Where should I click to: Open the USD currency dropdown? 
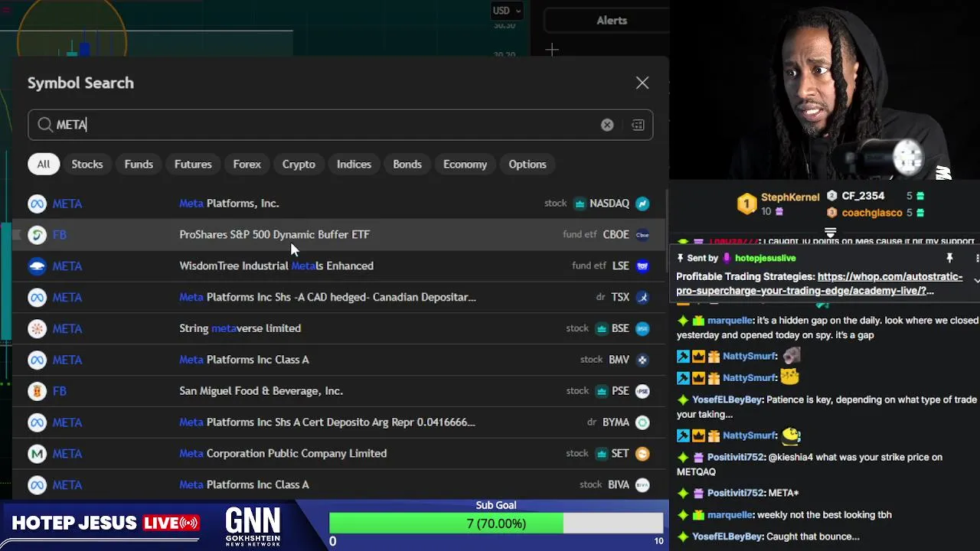coord(507,11)
